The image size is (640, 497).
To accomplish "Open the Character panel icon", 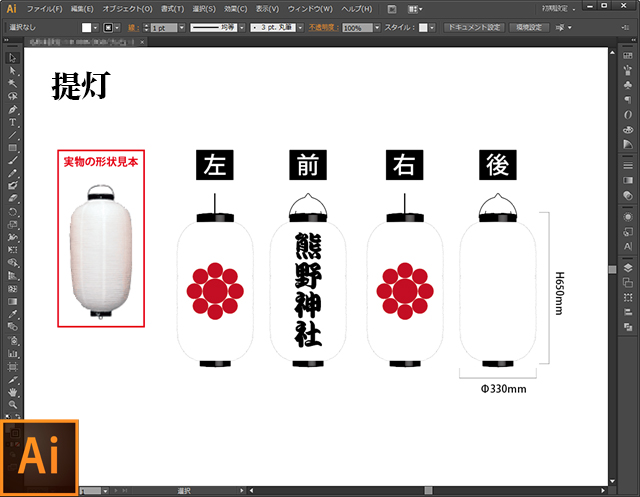I will 628,246.
